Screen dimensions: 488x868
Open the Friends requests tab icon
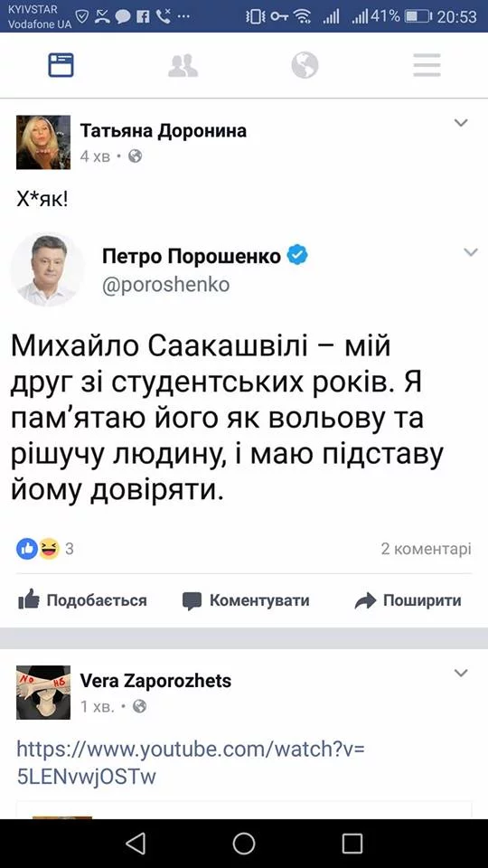tap(183, 65)
